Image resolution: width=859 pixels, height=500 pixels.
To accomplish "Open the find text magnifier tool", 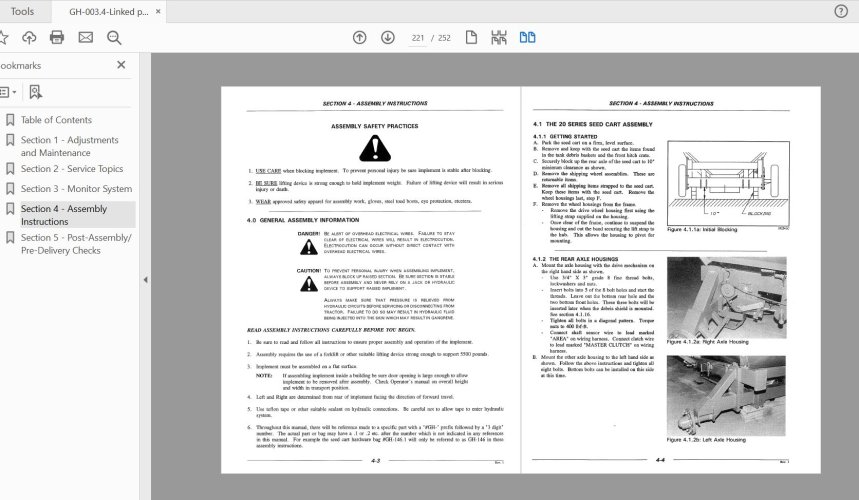I will 114,38.
